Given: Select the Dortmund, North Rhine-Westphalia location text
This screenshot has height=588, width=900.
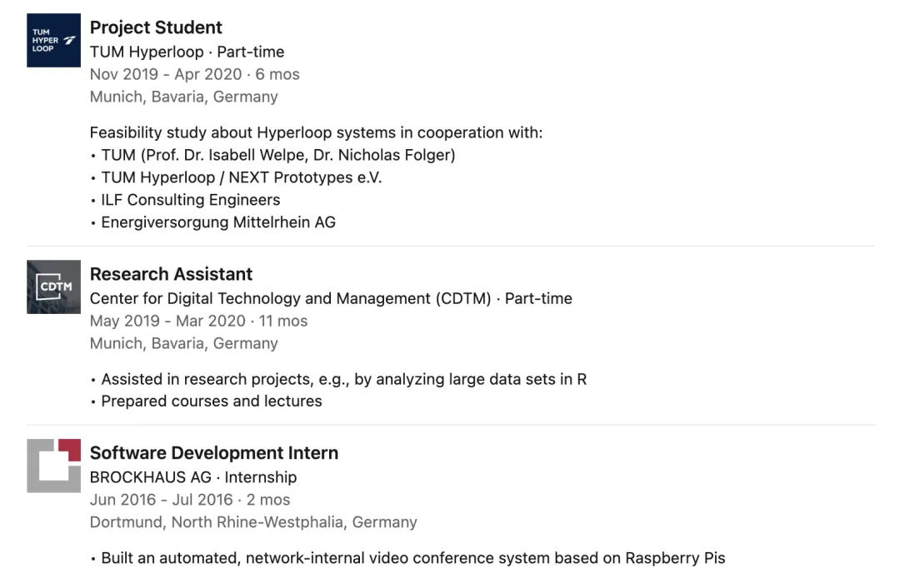Looking at the screenshot, I should click(253, 522).
